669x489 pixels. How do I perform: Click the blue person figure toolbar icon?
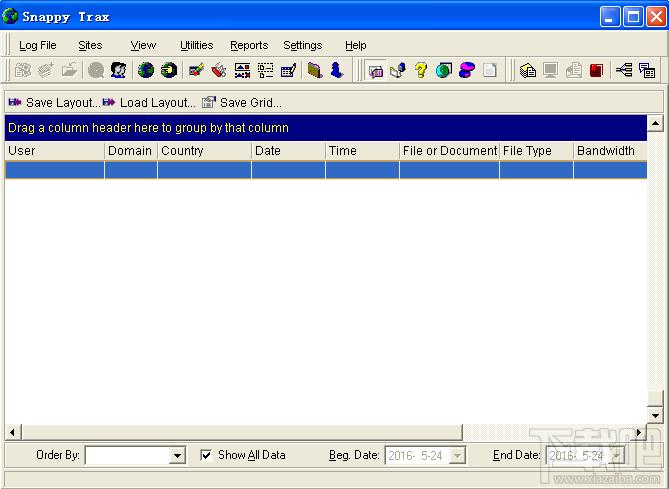[x=337, y=70]
